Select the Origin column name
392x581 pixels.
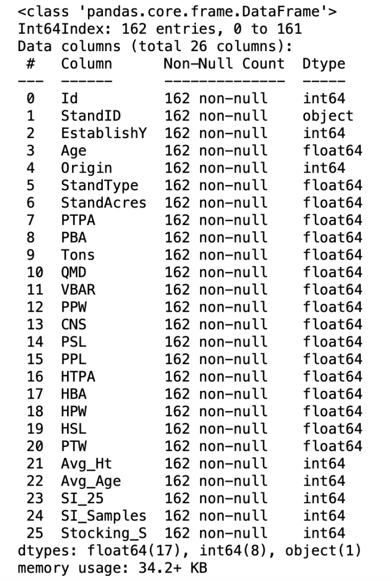(86, 168)
